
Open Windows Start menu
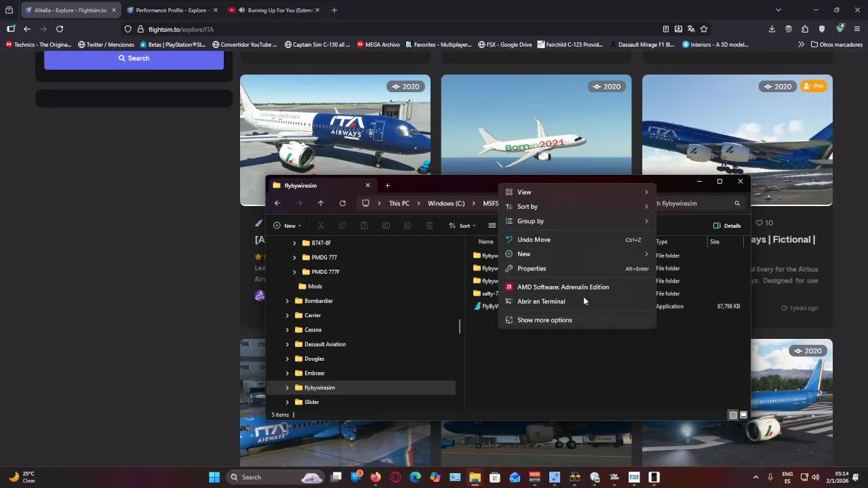[214, 477]
